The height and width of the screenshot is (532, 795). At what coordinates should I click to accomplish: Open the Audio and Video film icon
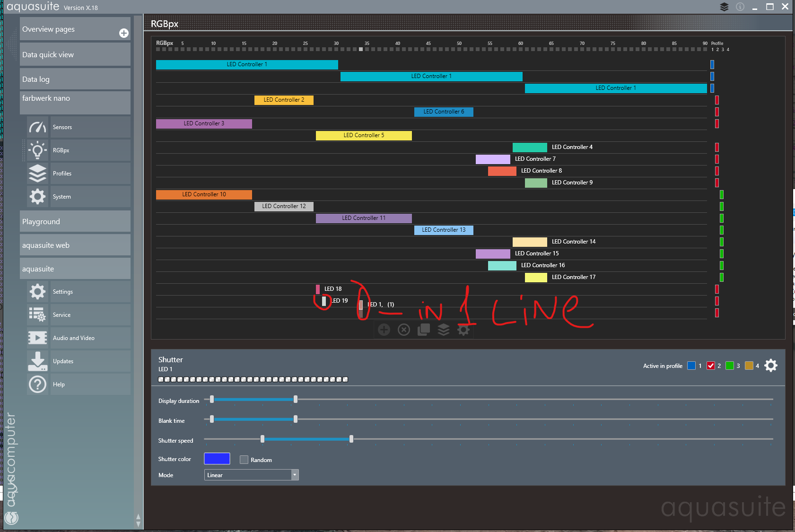pyautogui.click(x=38, y=338)
